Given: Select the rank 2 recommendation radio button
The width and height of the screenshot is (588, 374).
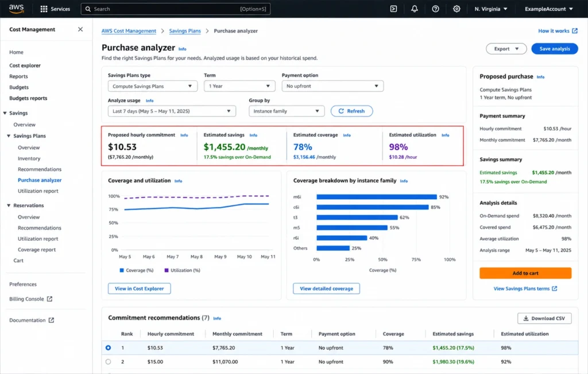Looking at the screenshot, I should point(108,361).
